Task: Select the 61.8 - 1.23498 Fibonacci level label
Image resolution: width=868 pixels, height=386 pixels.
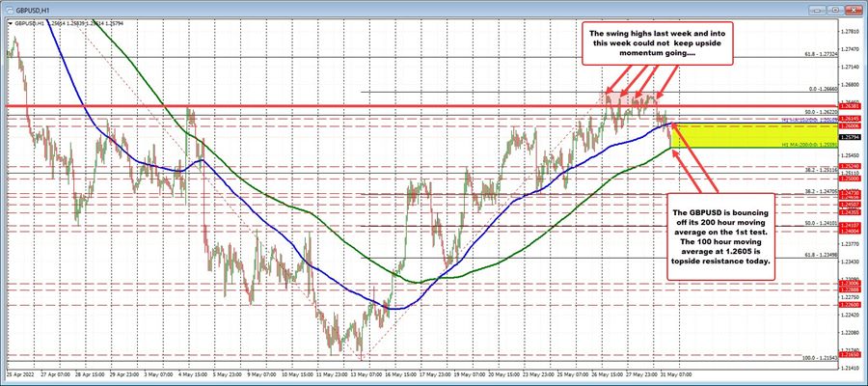Action: [x=821, y=254]
